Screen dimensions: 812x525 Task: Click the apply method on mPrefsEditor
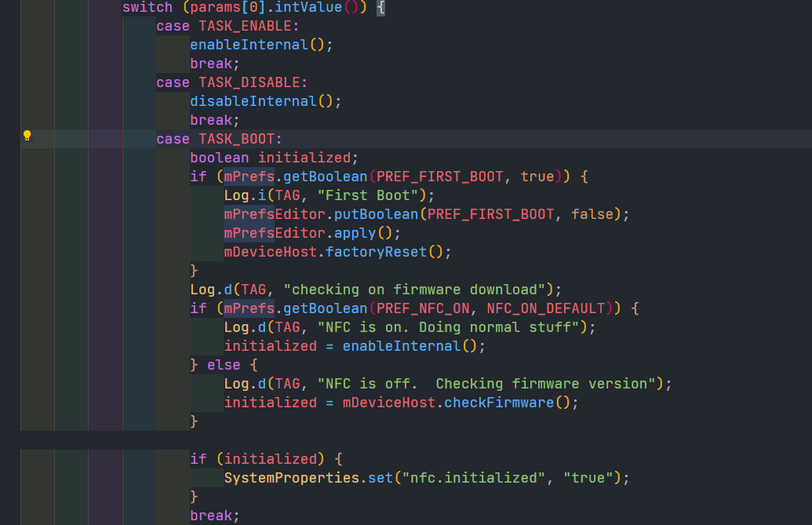point(355,233)
